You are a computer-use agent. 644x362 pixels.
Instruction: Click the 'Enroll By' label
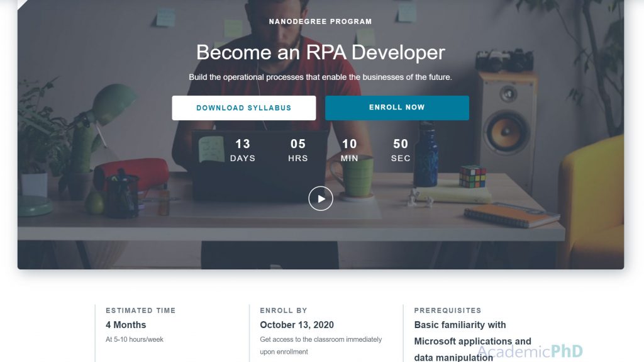(x=284, y=310)
